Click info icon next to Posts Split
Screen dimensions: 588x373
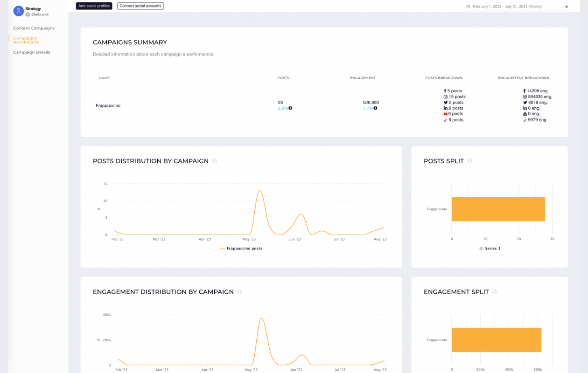tap(469, 161)
